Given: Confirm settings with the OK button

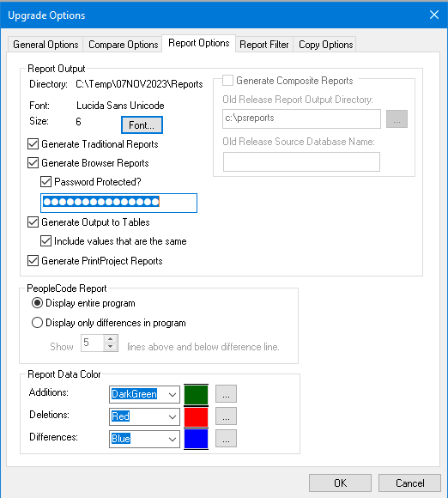Looking at the screenshot, I should point(340,483).
